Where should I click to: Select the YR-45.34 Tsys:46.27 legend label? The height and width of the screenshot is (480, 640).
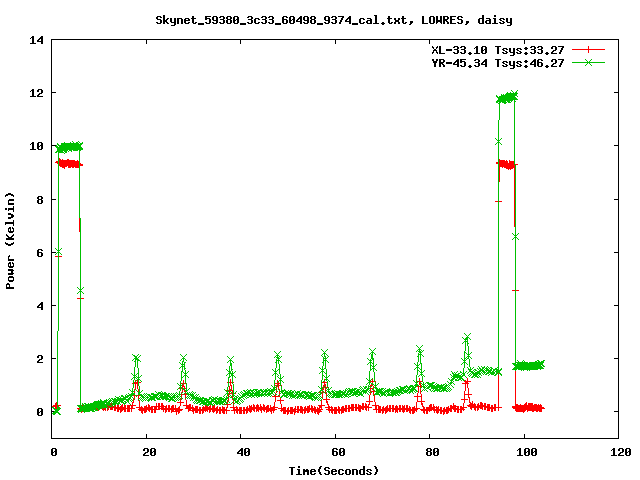click(x=498, y=63)
